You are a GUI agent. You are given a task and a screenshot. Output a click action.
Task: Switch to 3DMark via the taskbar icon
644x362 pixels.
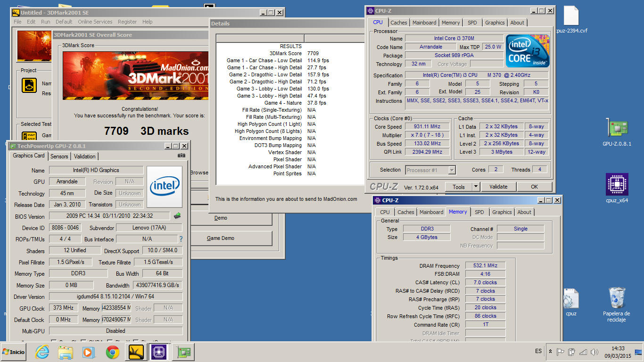tap(136, 352)
